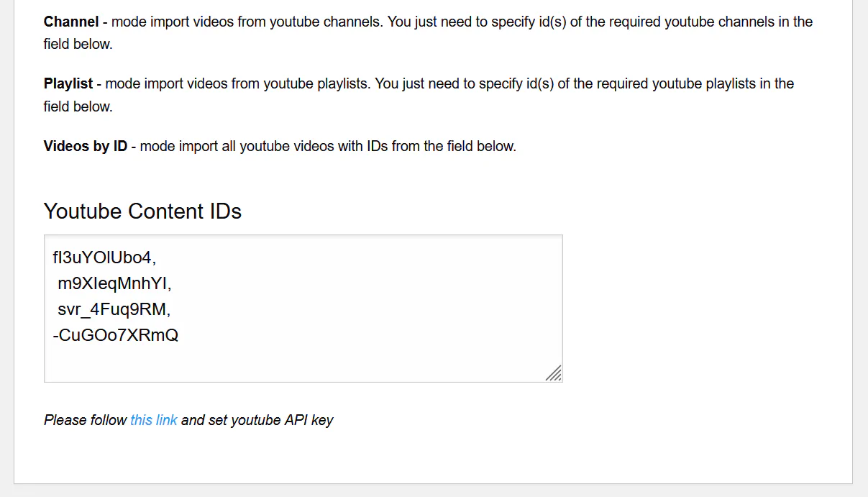The image size is (868, 497).
Task: Click the ID 'fI3uYOlUbo4,' line
Action: tap(104, 257)
